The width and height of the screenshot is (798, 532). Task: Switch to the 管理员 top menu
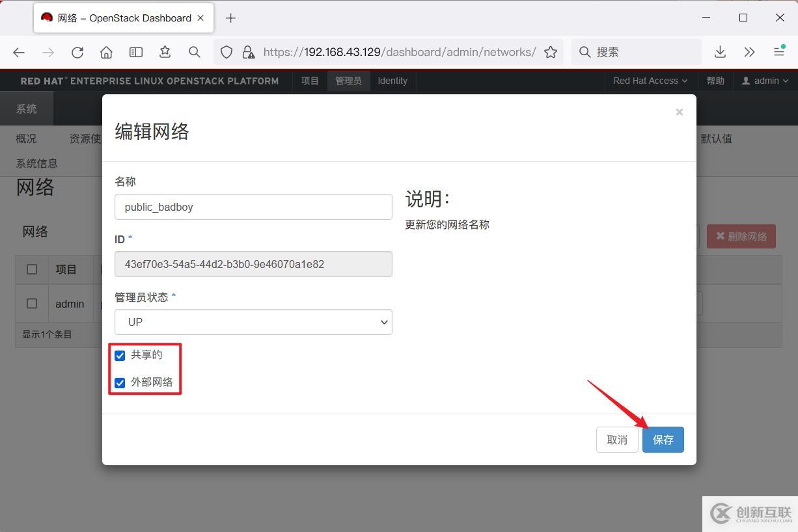point(348,81)
